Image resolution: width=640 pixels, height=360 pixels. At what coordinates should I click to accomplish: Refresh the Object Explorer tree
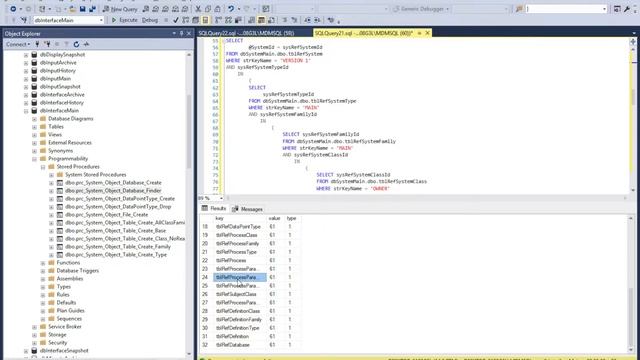[76, 44]
